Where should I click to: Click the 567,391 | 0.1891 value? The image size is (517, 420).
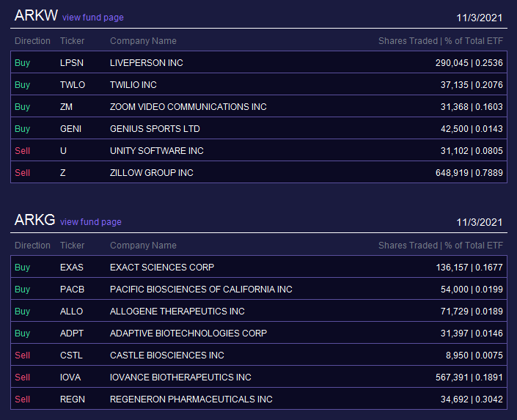[x=469, y=377]
